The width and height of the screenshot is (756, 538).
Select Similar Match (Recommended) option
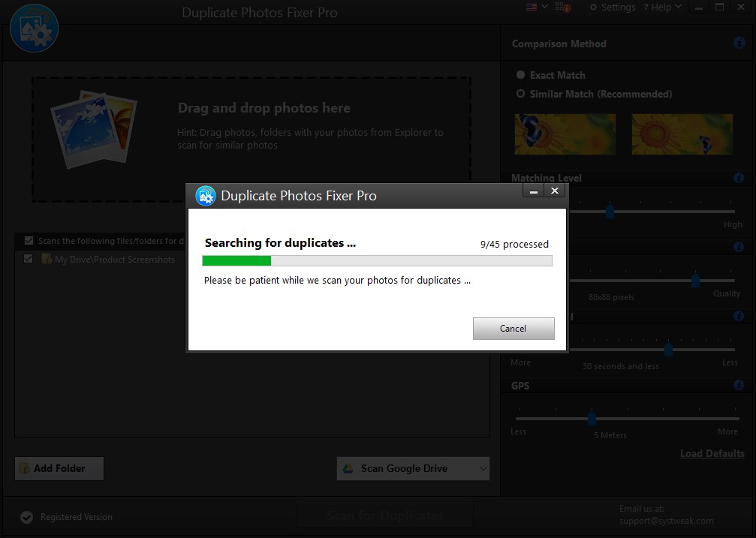pos(521,94)
